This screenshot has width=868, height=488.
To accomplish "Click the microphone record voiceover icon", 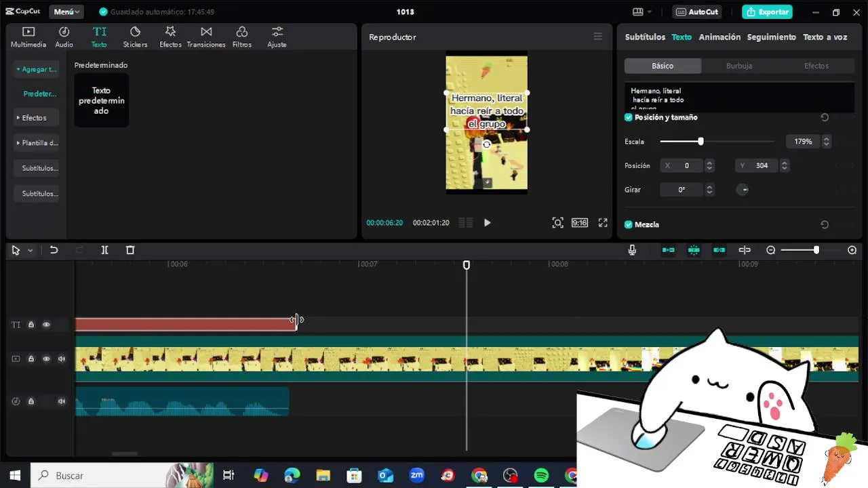I will coord(632,250).
